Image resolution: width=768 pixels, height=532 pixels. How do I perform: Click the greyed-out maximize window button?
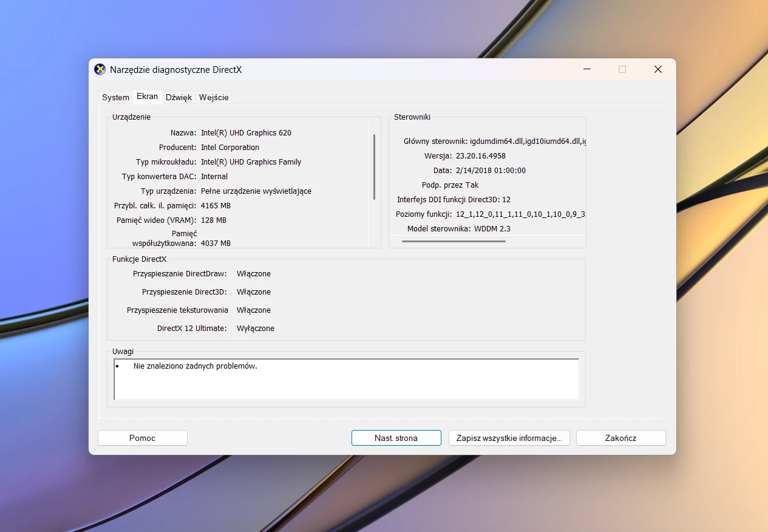click(622, 69)
